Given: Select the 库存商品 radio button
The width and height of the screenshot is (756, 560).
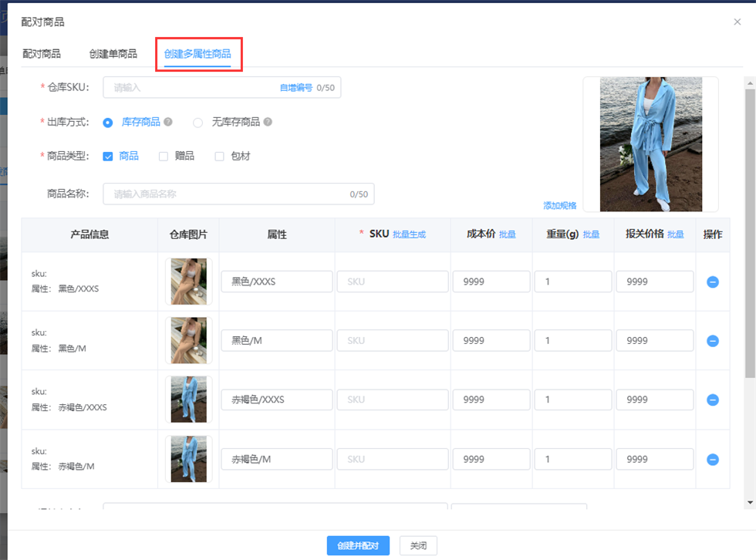Looking at the screenshot, I should click(108, 123).
